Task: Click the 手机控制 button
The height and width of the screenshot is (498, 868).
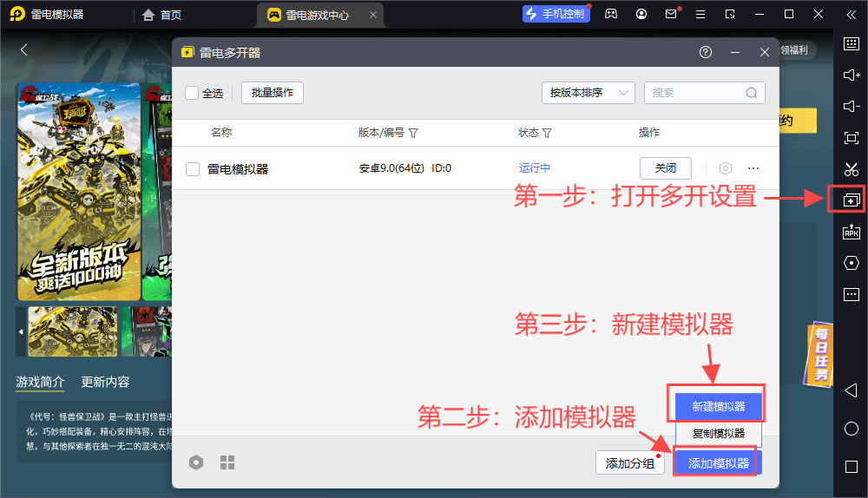Action: [x=556, y=14]
